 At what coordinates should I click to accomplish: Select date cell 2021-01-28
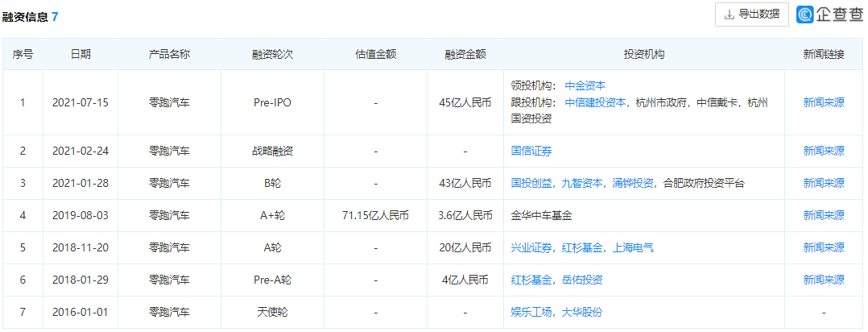[81, 183]
